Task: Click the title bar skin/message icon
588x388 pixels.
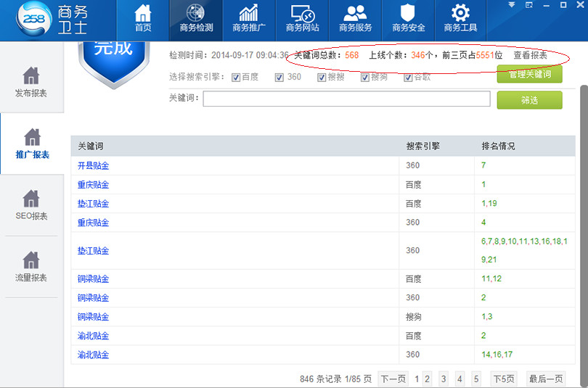Action: click(x=528, y=5)
